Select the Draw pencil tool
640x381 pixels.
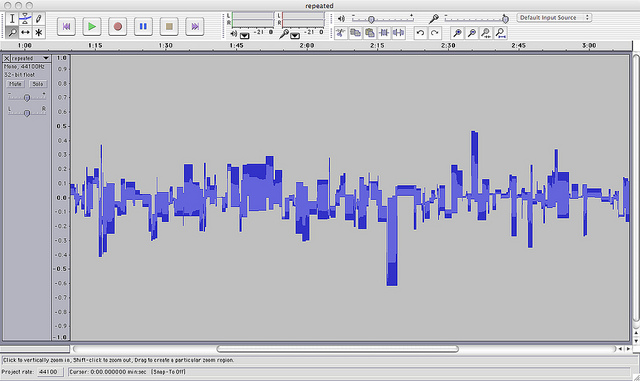coord(38,18)
